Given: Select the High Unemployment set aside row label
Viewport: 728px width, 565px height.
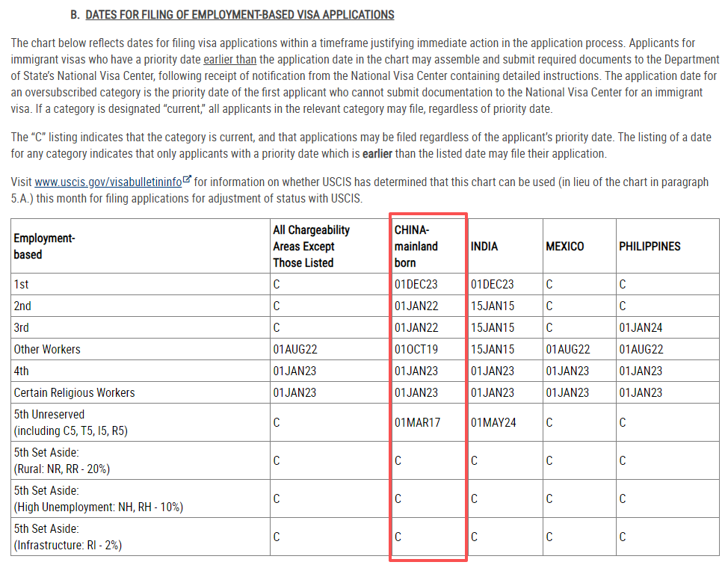Looking at the screenshot, I should (97, 498).
